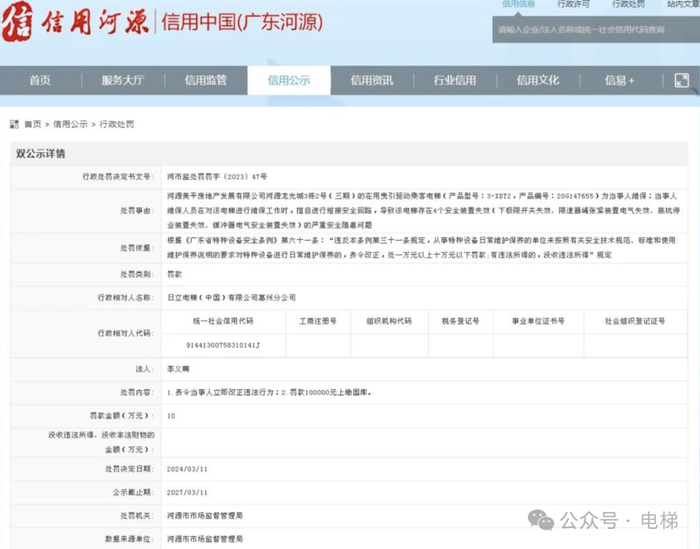Select the 行政许可 search tab

point(574,4)
